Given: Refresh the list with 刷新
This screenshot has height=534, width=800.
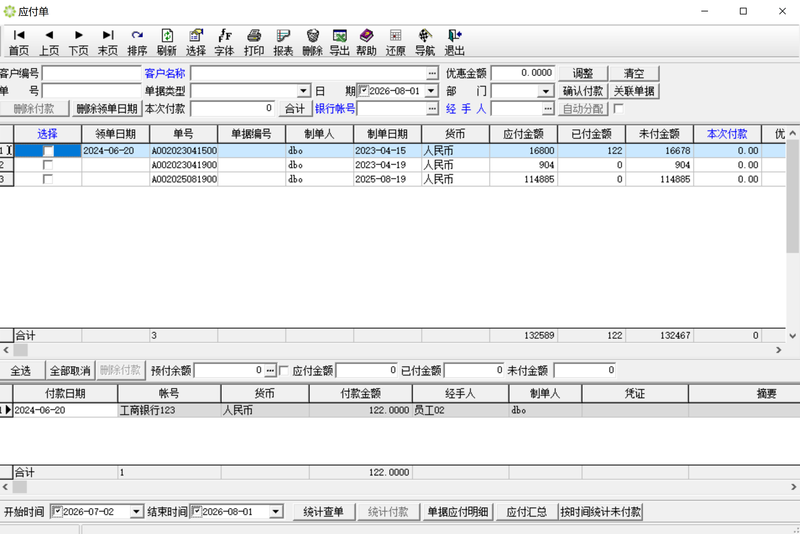Looking at the screenshot, I should pos(167,42).
